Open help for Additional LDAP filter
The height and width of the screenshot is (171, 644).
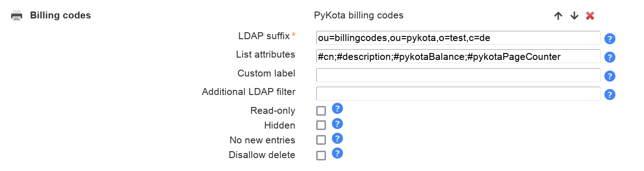(610, 94)
